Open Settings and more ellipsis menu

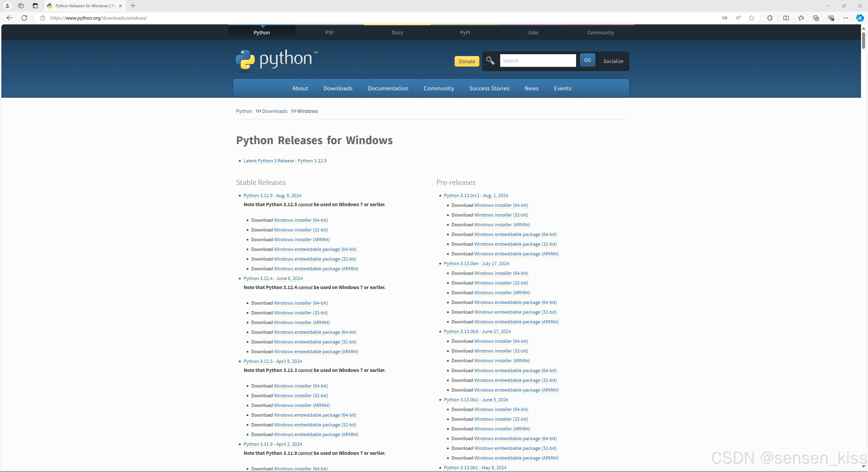[846, 18]
